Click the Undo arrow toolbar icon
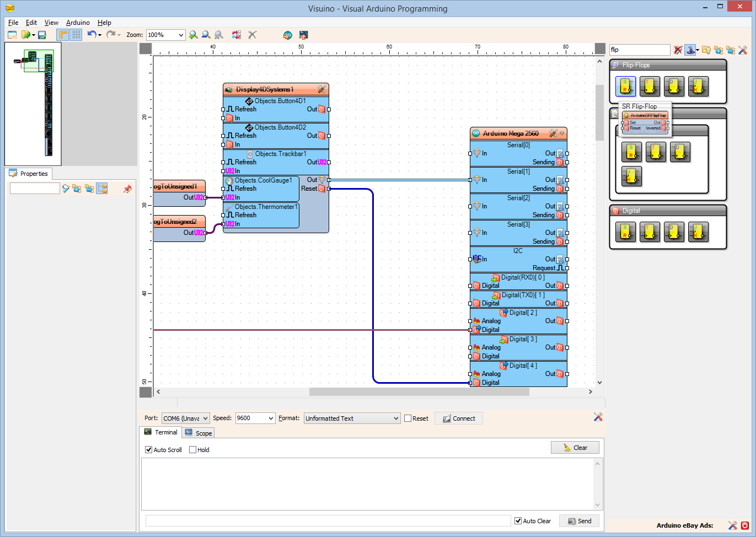756x537 pixels. click(x=92, y=34)
